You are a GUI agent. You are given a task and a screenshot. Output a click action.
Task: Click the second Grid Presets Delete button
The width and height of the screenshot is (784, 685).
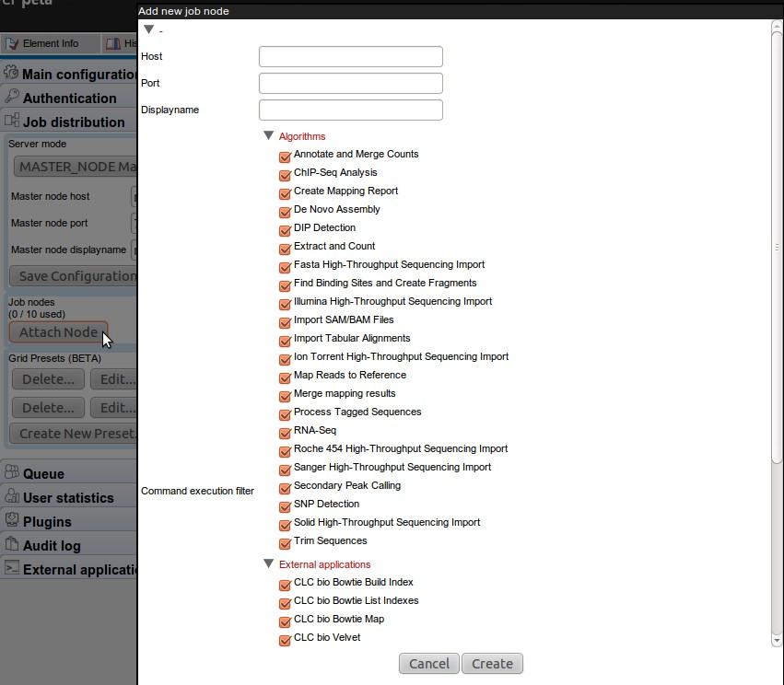pyautogui.click(x=48, y=408)
